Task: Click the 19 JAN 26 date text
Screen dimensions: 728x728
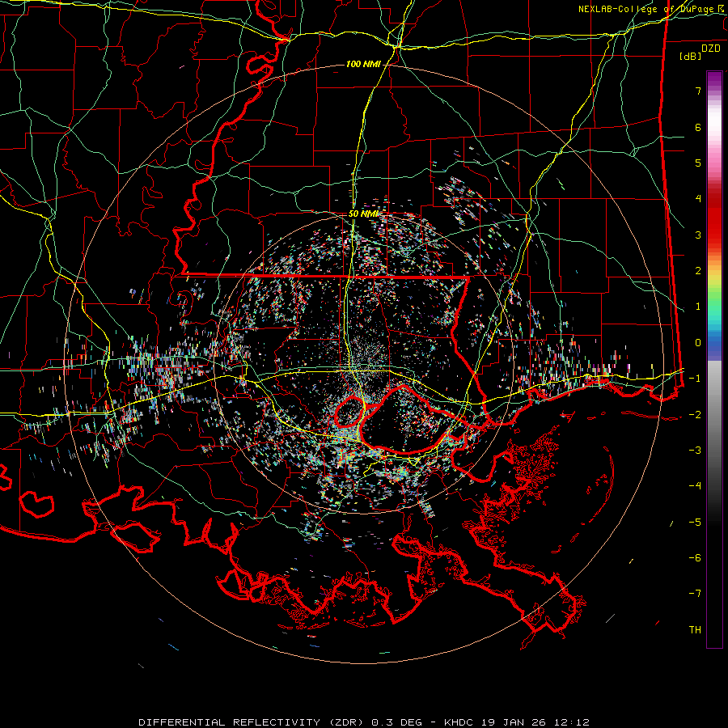Action: (512, 722)
